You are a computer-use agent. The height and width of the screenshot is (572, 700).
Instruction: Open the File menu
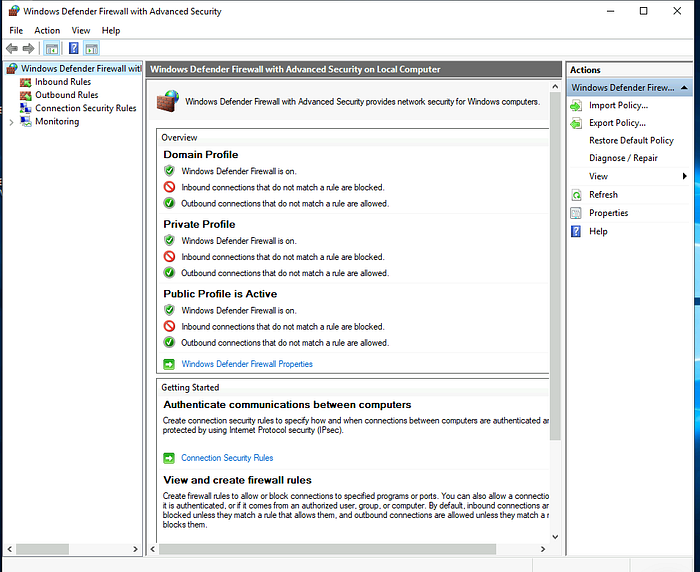[x=16, y=30]
